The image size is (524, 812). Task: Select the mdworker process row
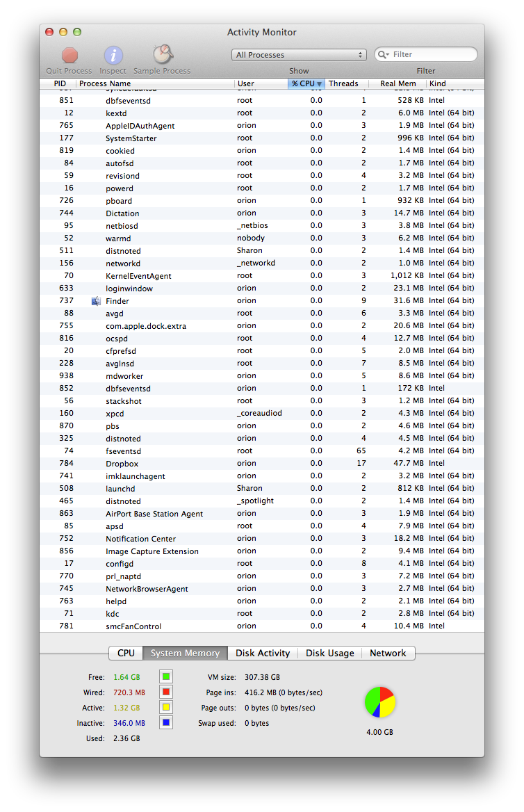point(262,376)
